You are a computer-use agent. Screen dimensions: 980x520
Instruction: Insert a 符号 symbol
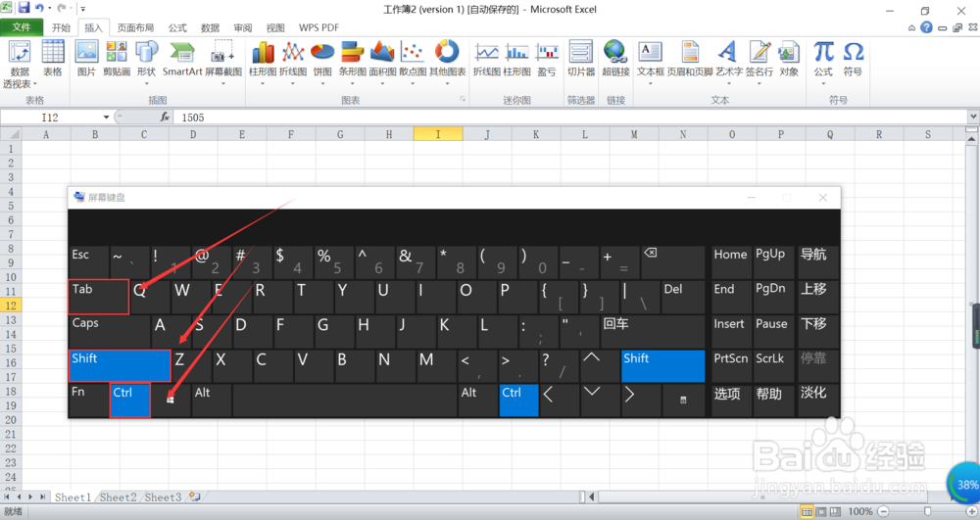tap(853, 60)
